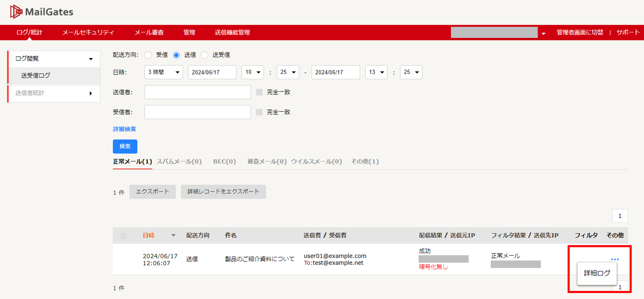Select 送受信ログ in the sidebar
The height and width of the screenshot is (299, 644).
pos(54,76)
